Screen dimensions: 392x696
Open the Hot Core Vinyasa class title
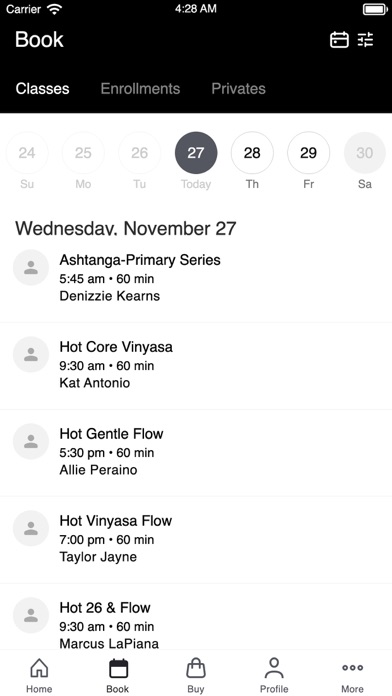(116, 347)
